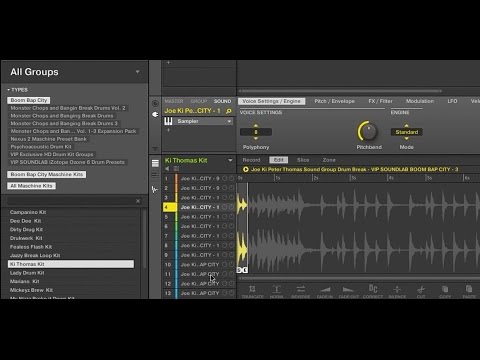Select Jazzy Break Loop Kit in the list
Image resolution: width=480 pixels, height=360 pixels.
[71, 255]
